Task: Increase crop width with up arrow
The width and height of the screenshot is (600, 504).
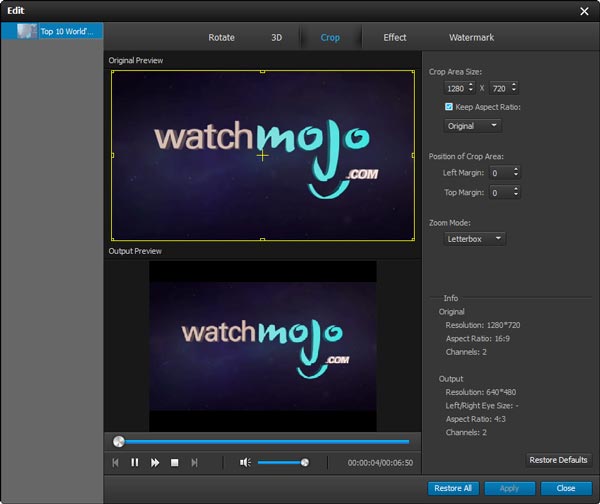Action: pyautogui.click(x=471, y=85)
